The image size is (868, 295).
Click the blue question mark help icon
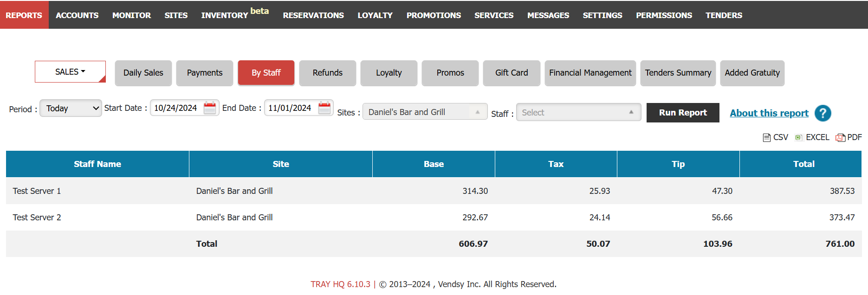[823, 113]
